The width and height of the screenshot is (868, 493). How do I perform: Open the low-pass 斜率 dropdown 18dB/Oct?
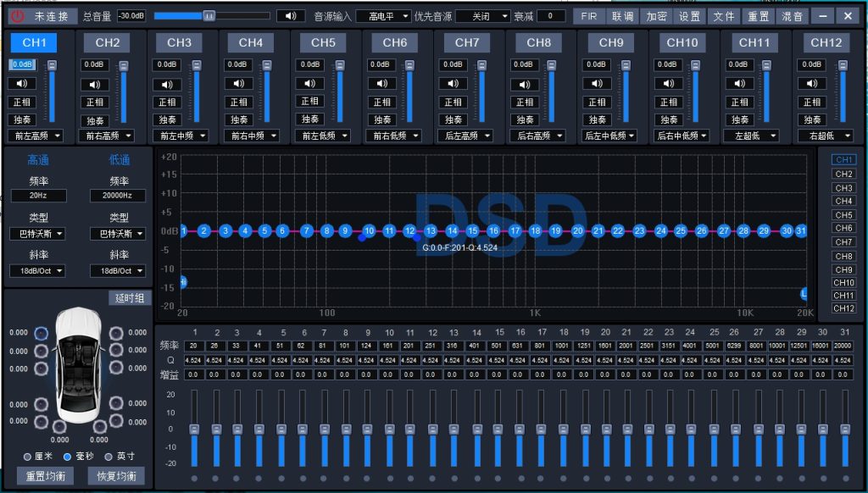click(x=118, y=271)
